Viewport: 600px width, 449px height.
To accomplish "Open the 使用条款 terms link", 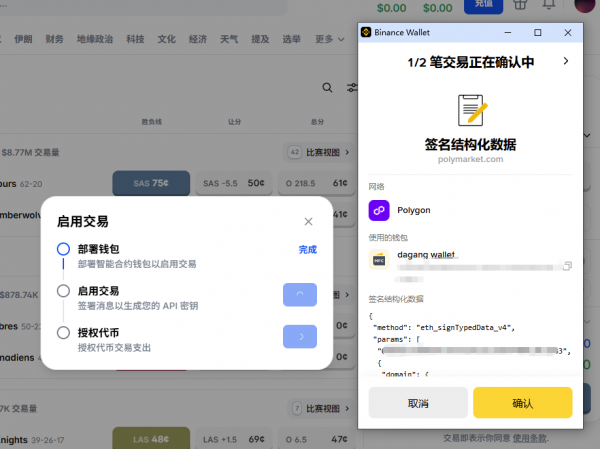I will 530,438.
